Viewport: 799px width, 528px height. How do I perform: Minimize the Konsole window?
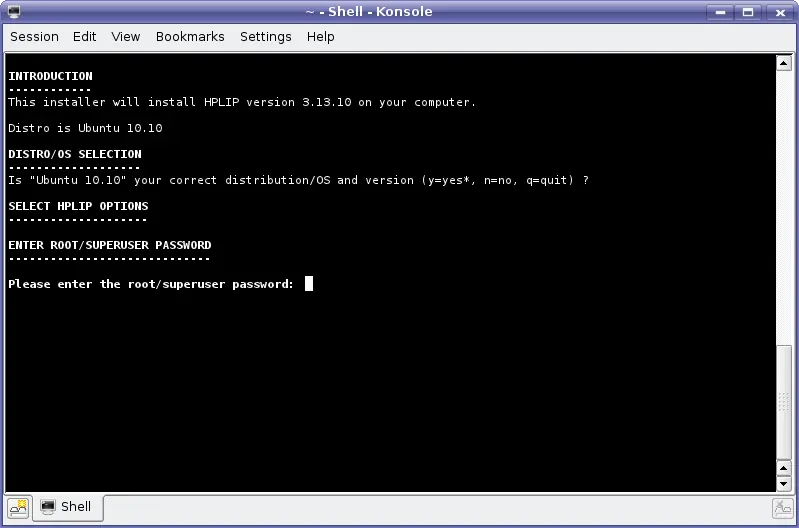(720, 12)
